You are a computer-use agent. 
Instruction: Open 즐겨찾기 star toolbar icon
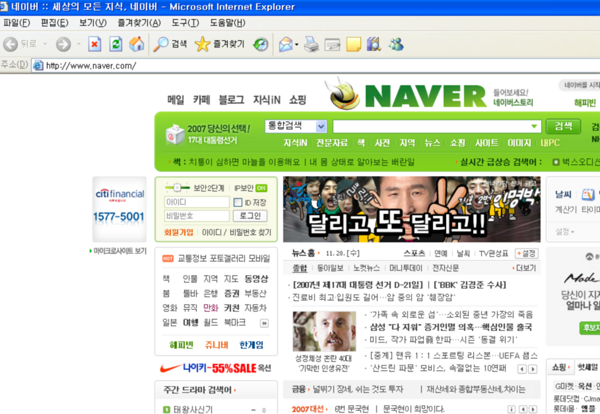pos(202,44)
